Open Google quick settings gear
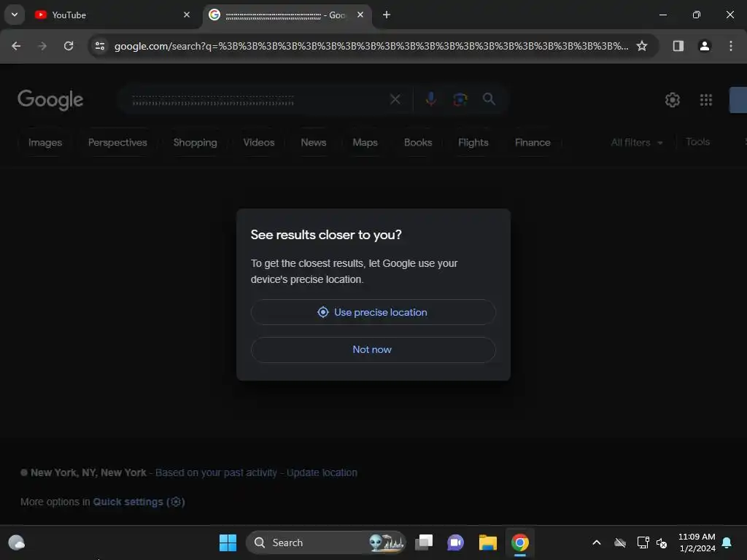The width and height of the screenshot is (747, 560). (672, 100)
